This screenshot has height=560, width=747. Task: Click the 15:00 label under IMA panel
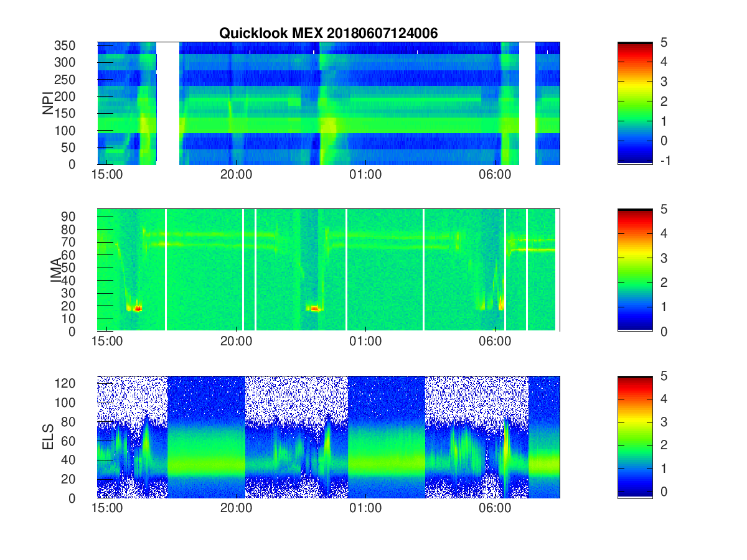click(x=107, y=342)
